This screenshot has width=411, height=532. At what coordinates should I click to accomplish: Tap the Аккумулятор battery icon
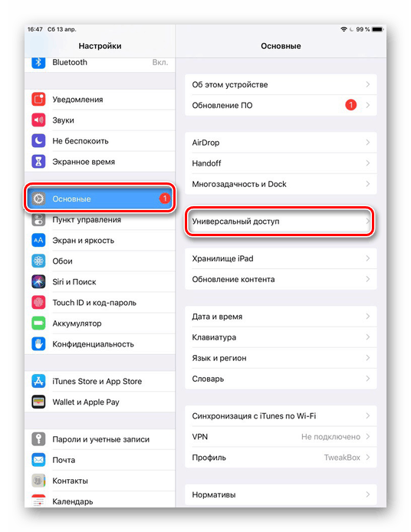click(x=38, y=323)
